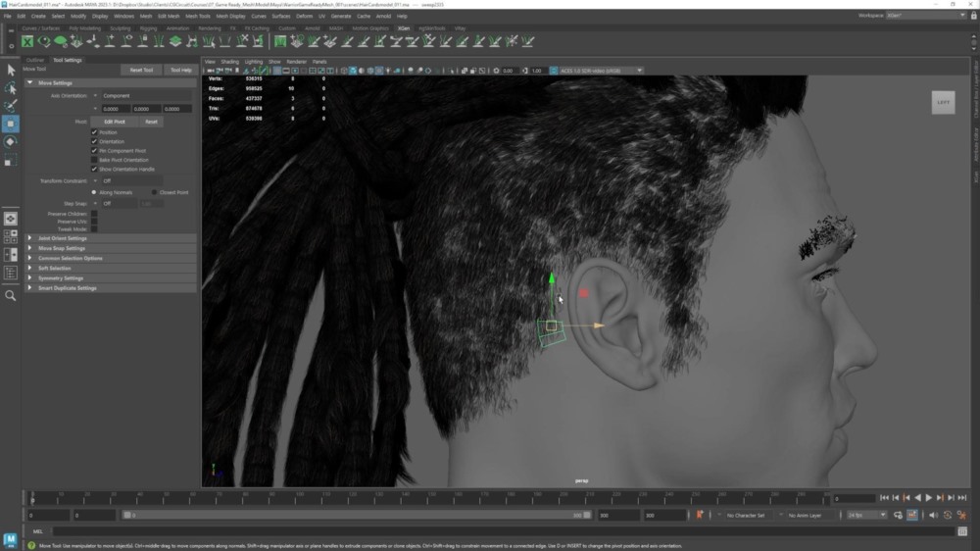Image resolution: width=980 pixels, height=551 pixels.
Task: Click the green textured square shelf icon
Action: click(280, 41)
